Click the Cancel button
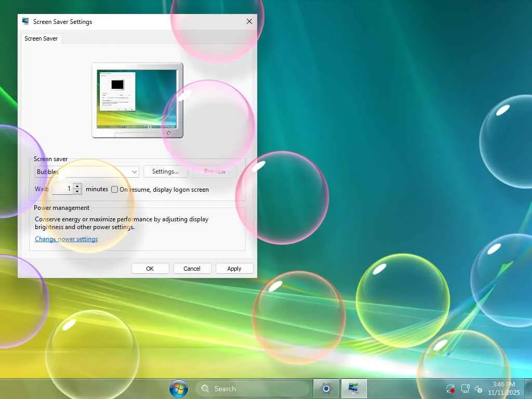 tap(192, 269)
